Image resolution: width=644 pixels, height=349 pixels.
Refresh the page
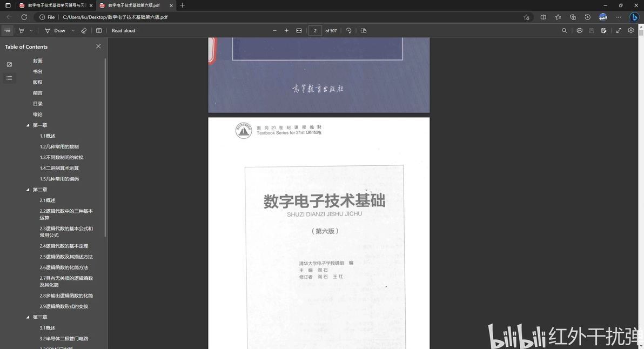point(24,17)
